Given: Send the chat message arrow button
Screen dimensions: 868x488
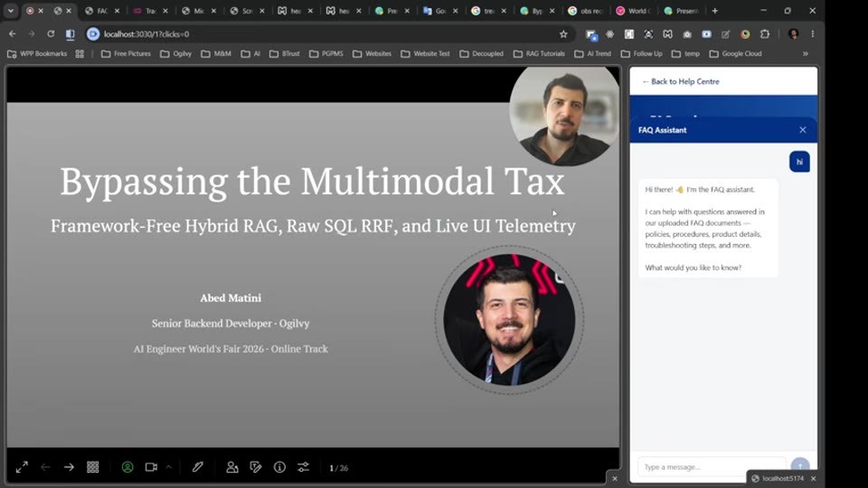Looking at the screenshot, I should (800, 466).
